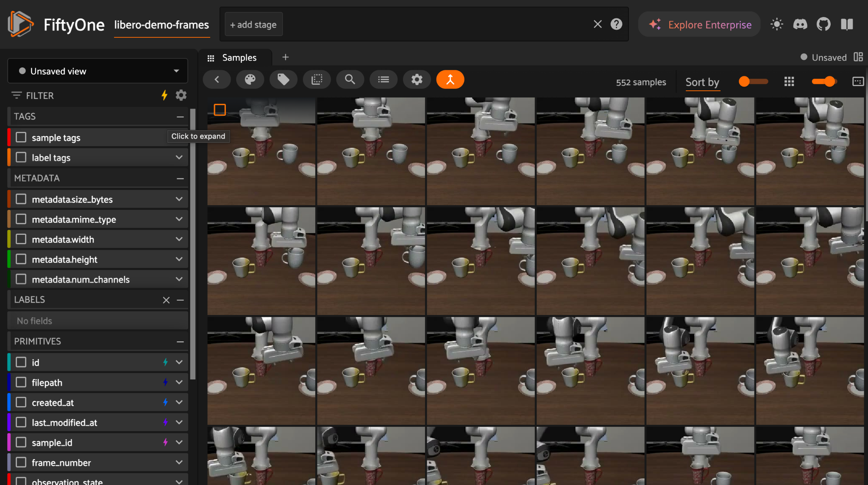Image resolution: width=868 pixels, height=485 pixels.
Task: Click the lightning icon on the id field
Action: click(x=165, y=362)
